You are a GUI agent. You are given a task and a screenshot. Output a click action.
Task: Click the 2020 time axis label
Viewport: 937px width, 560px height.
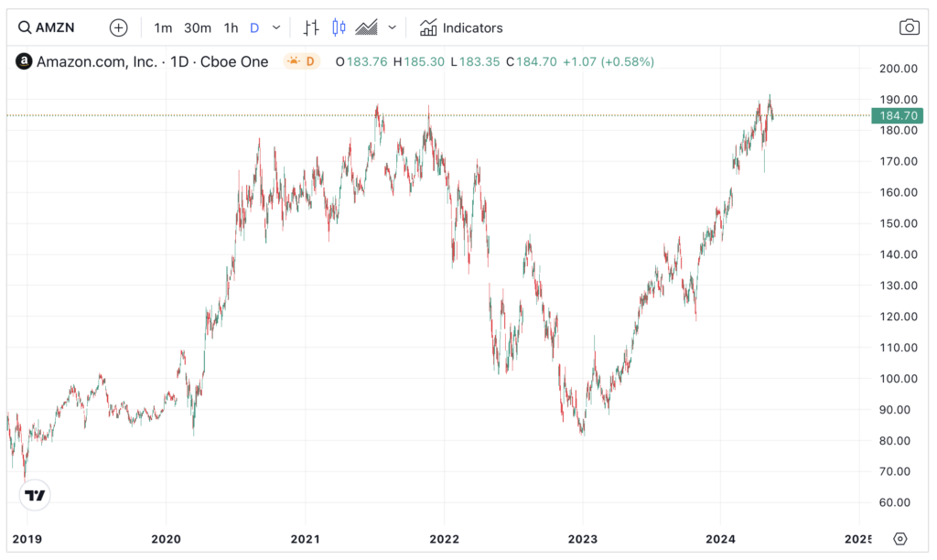click(x=166, y=539)
